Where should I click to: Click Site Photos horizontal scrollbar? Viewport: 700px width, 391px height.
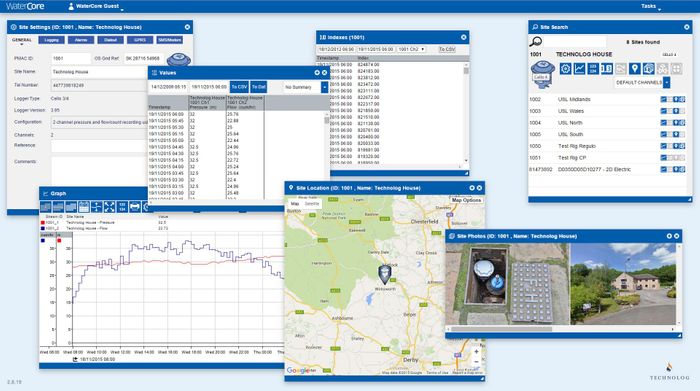[x=501, y=329]
